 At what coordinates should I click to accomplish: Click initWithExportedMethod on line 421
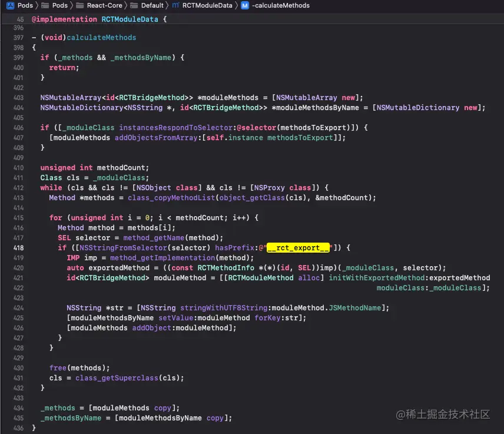377,278
